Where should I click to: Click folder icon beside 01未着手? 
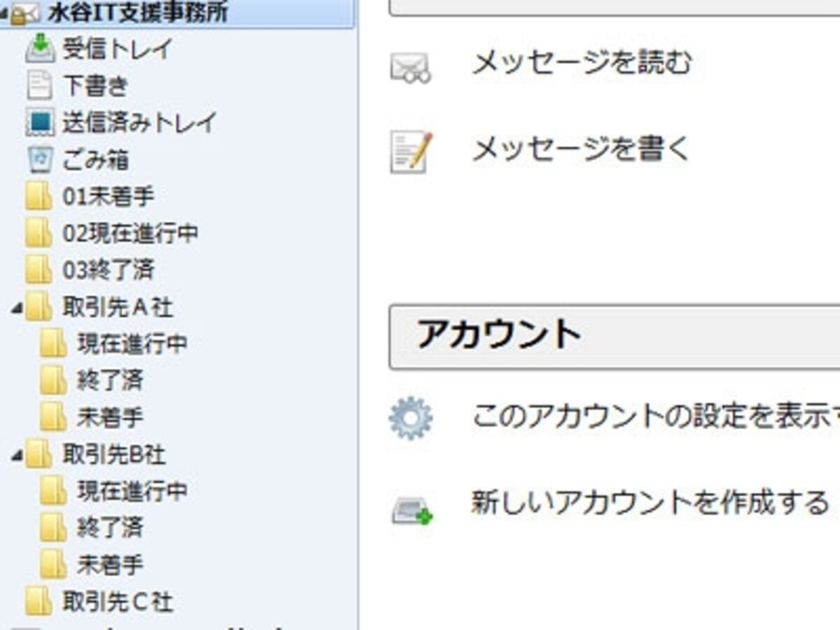pyautogui.click(x=38, y=197)
